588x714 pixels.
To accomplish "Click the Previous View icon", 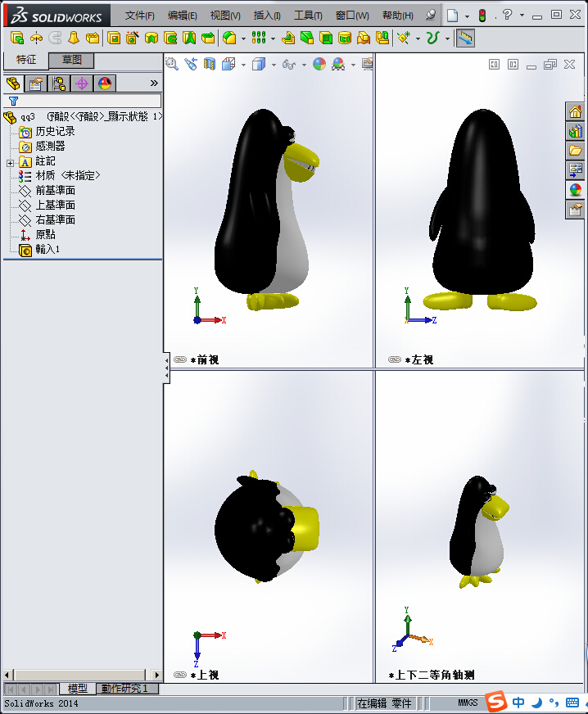I will pyautogui.click(x=191, y=64).
